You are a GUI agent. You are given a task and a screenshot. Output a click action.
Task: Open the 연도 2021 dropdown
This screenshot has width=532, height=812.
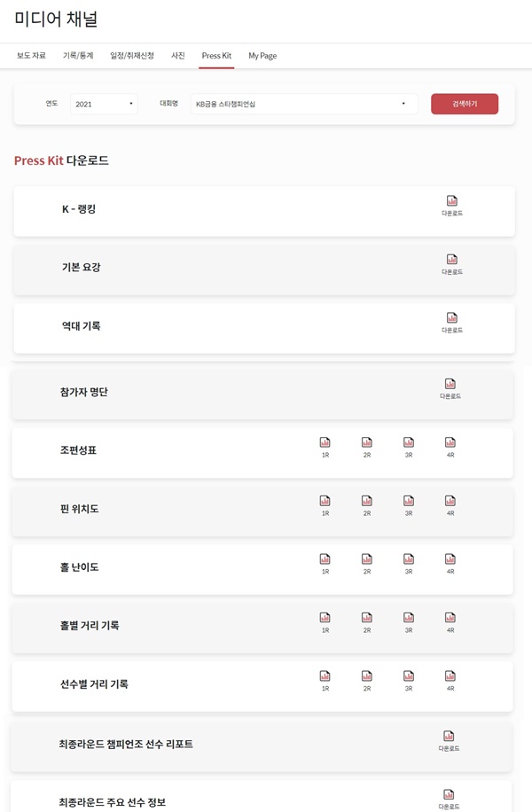104,104
